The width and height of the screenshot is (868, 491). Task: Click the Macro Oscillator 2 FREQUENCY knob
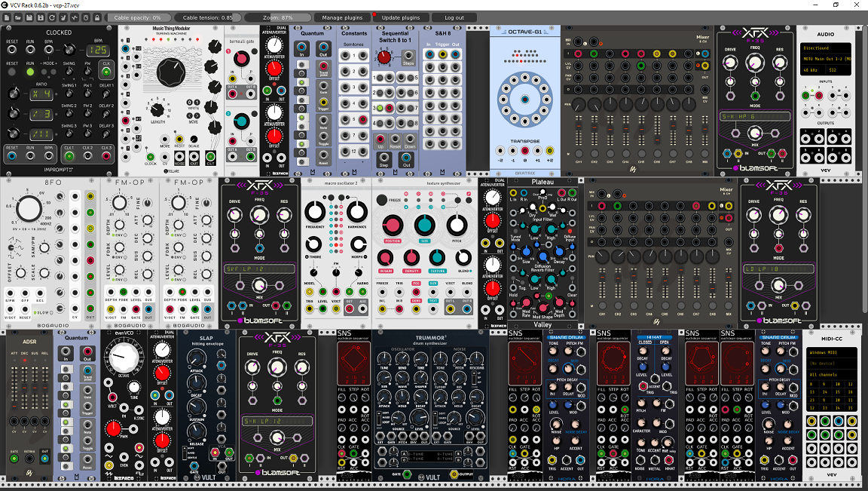click(x=315, y=212)
